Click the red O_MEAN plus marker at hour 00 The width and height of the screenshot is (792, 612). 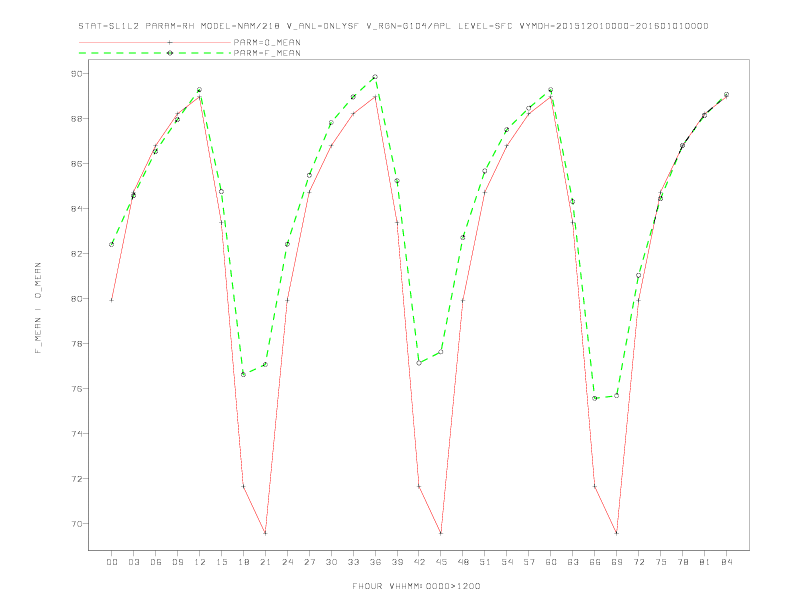112,300
